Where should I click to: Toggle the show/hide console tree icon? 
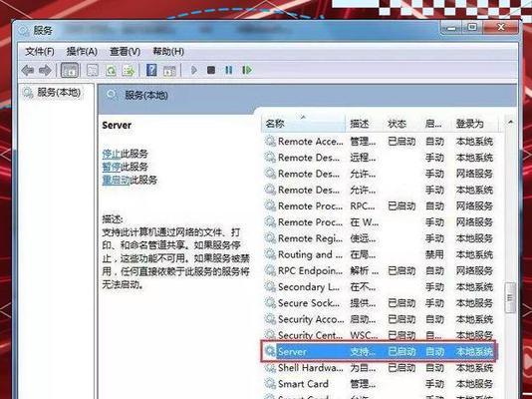click(69, 70)
